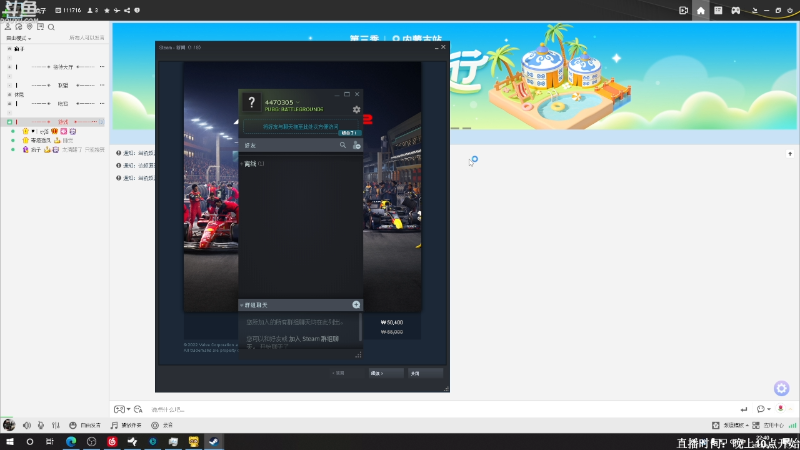The image size is (800, 450).
Task: Click the up-arrow scroll-top icon in chat area
Action: (x=790, y=154)
